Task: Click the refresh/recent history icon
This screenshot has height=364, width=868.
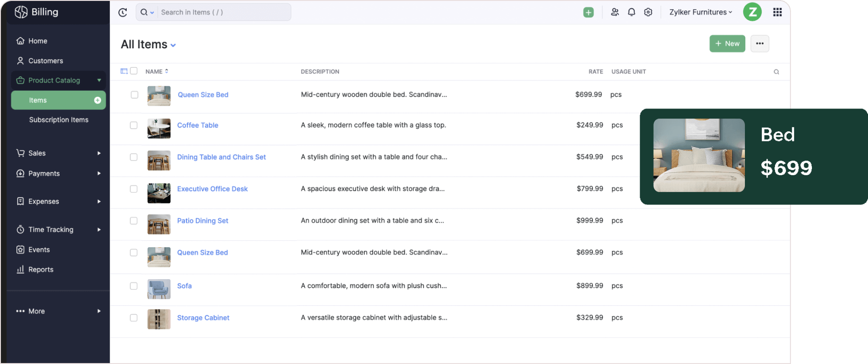Action: point(123,12)
